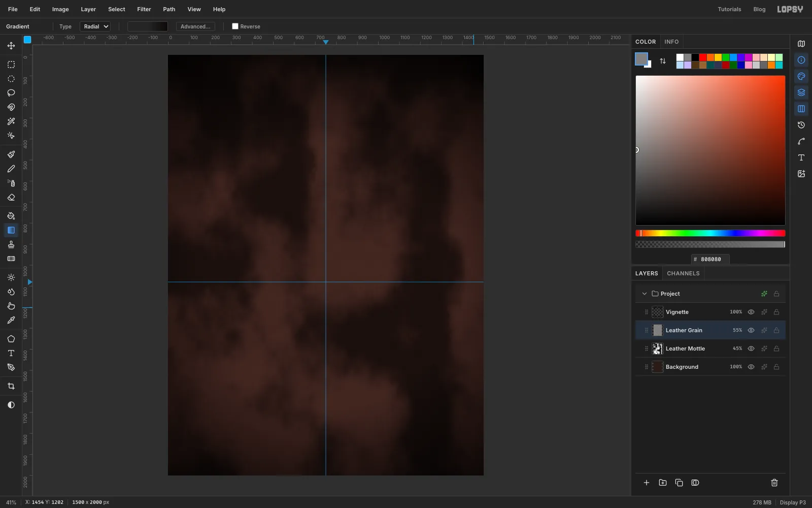Select the Crop tool
The height and width of the screenshot is (508, 812).
pyautogui.click(x=11, y=386)
